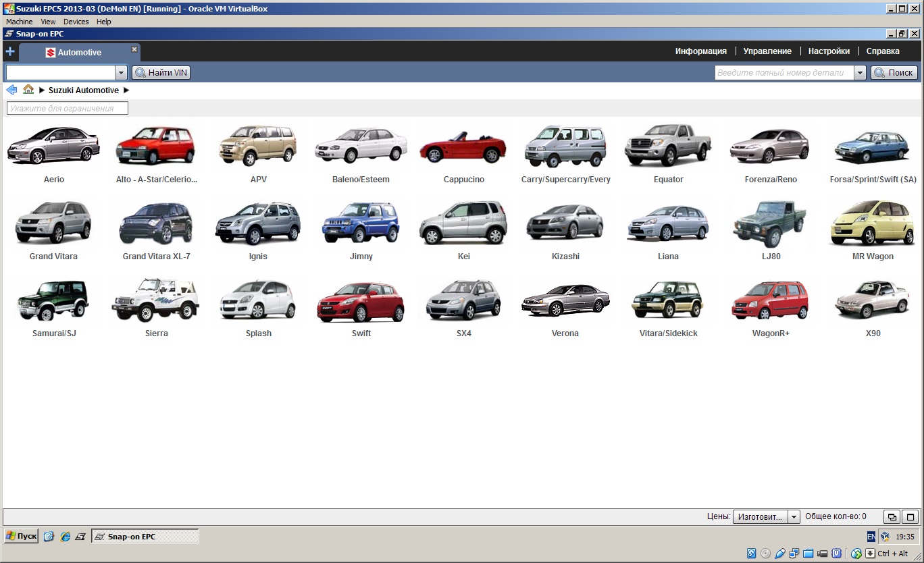Image resolution: width=924 pixels, height=563 pixels.
Task: Open VirtualBox Machine menu
Action: coord(19,22)
